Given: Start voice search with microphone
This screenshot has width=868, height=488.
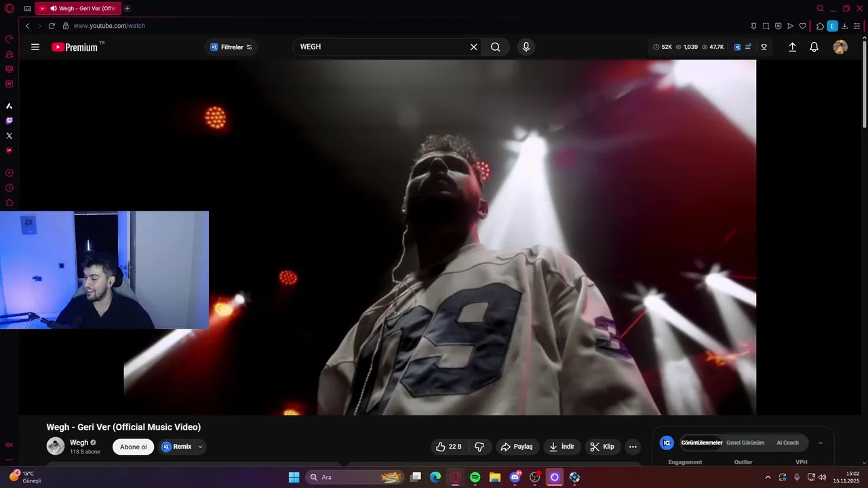Looking at the screenshot, I should [x=526, y=47].
